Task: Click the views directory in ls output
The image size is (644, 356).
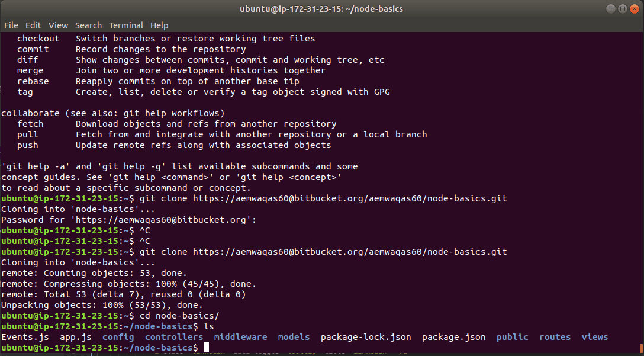Action: click(x=594, y=337)
